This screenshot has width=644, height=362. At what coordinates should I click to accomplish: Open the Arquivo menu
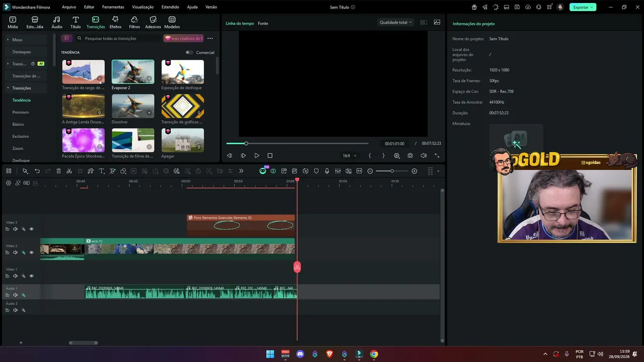(69, 7)
